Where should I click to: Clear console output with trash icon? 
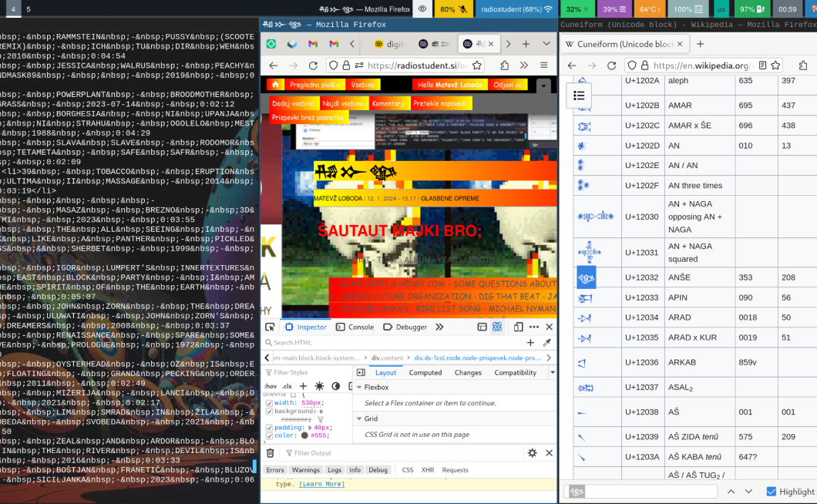coord(271,453)
